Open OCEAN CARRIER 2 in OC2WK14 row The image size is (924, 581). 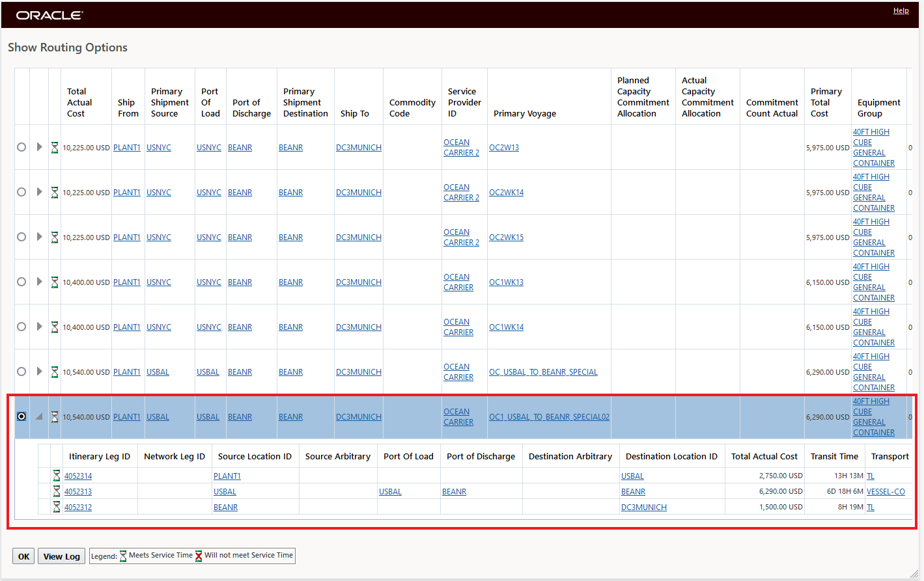461,193
